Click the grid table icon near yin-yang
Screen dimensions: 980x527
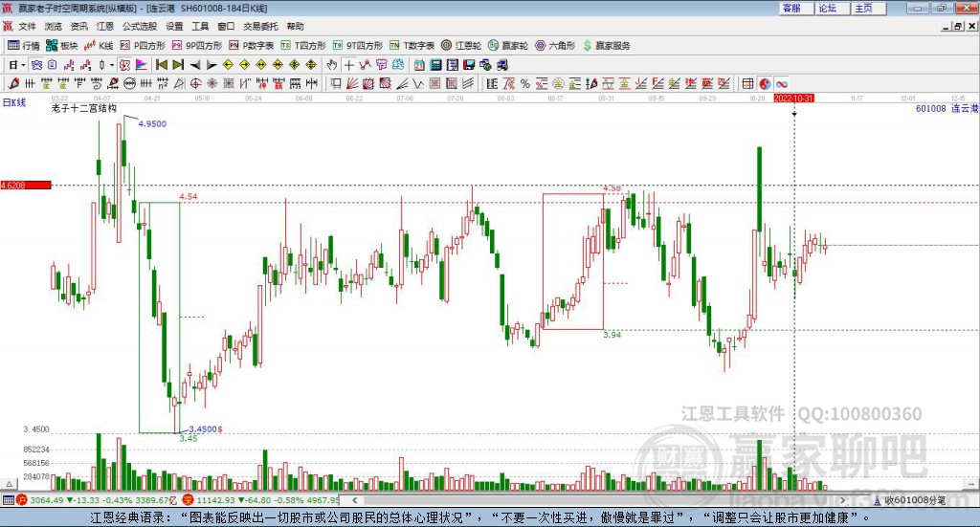(747, 83)
